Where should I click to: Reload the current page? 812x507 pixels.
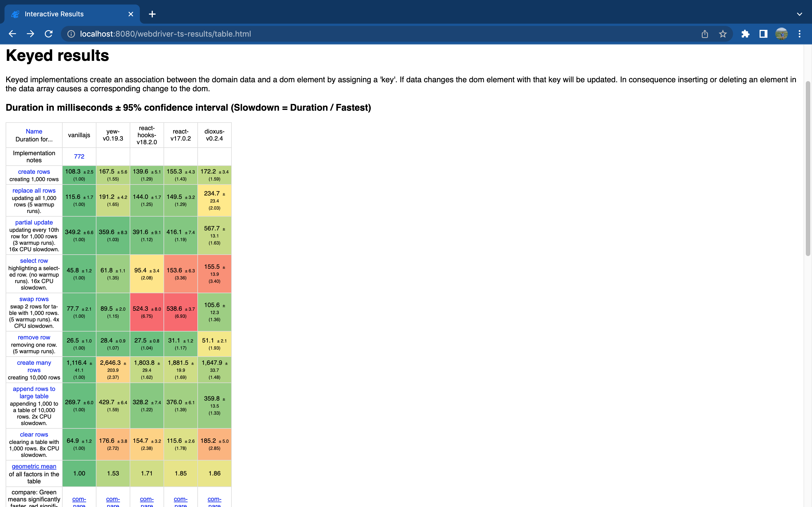(x=49, y=34)
